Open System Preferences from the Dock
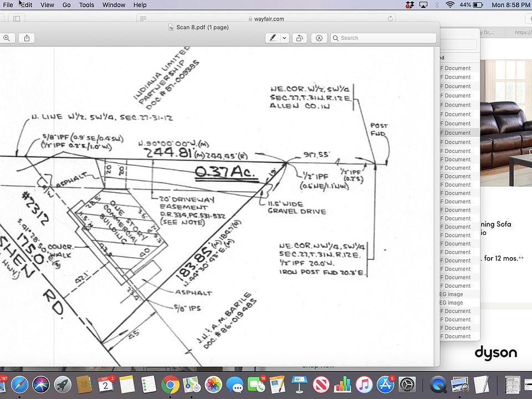 click(x=407, y=384)
